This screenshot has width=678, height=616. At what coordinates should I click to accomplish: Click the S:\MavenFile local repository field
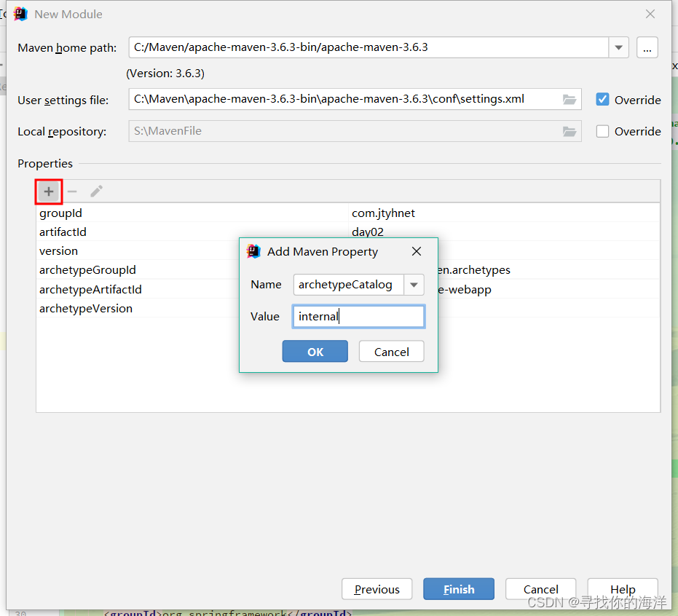[355, 131]
